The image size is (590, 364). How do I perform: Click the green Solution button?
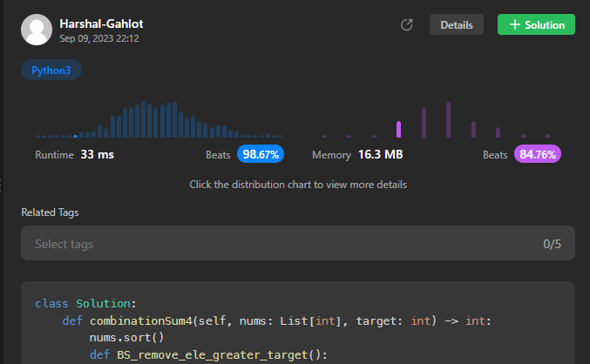pos(536,25)
